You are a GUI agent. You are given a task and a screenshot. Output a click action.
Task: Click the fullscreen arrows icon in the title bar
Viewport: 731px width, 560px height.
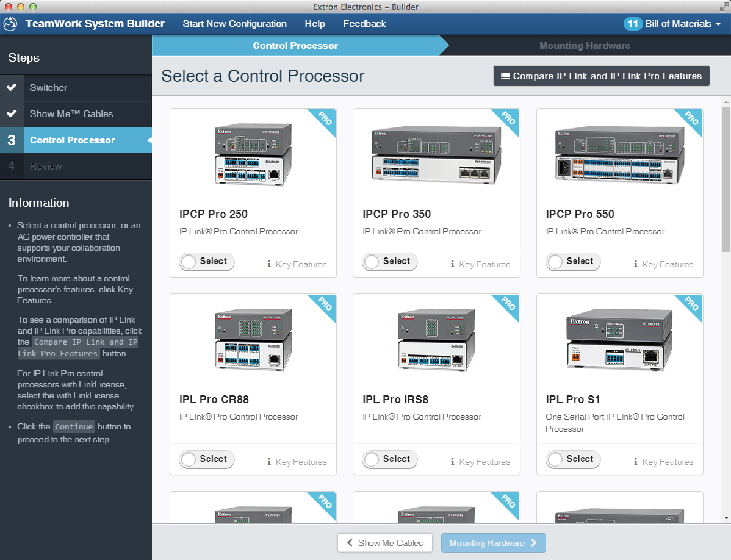[x=723, y=7]
